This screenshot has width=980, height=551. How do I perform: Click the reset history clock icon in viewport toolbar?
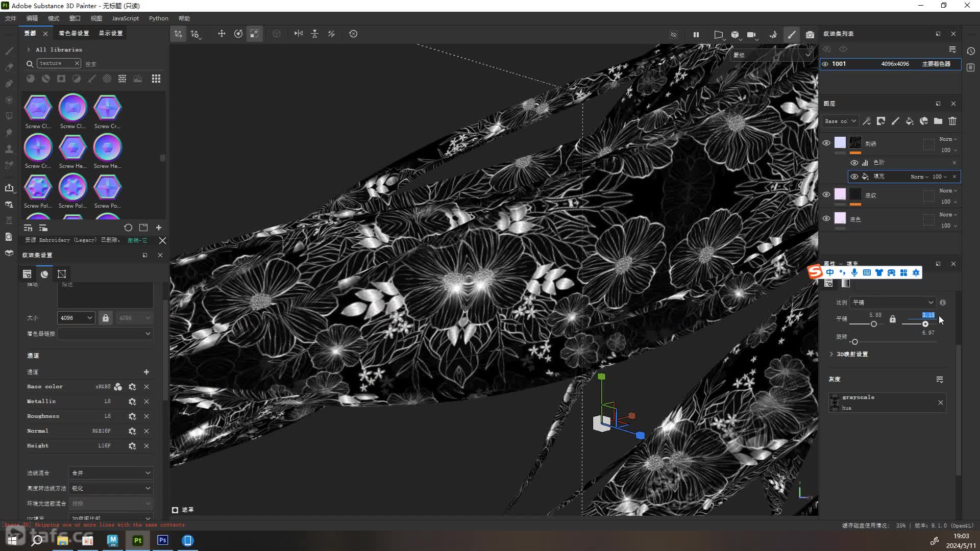click(353, 34)
